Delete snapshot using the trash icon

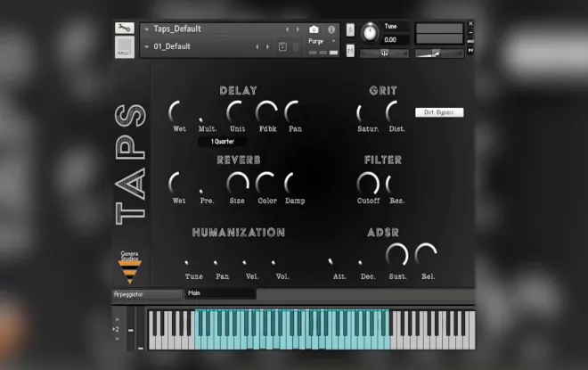pos(296,47)
